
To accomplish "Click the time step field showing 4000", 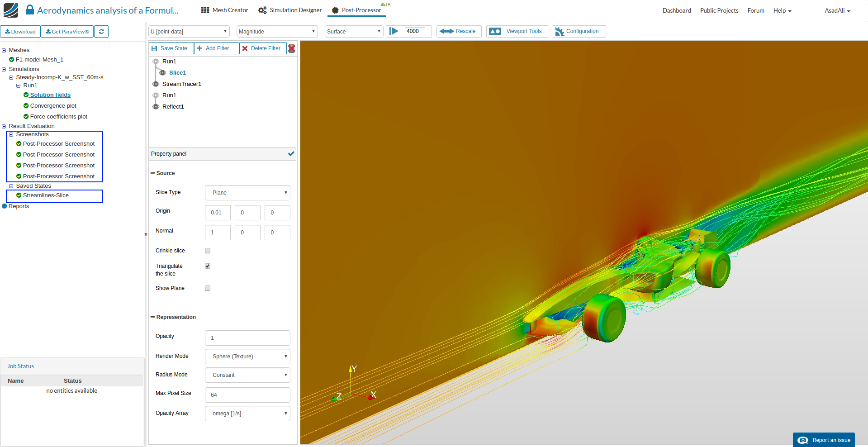I will click(x=415, y=31).
